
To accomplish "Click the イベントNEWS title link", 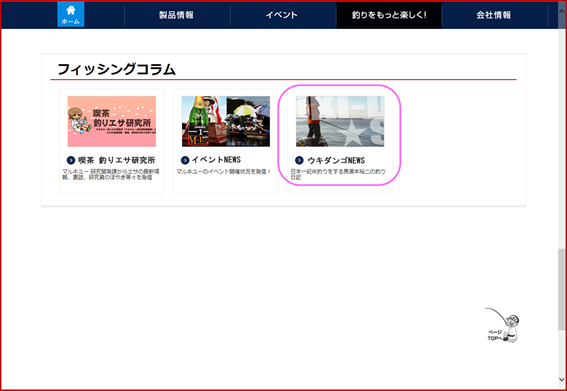I will tap(216, 160).
